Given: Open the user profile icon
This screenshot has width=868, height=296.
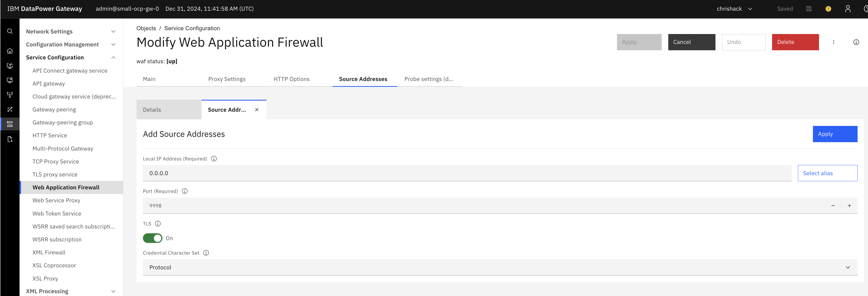Looking at the screenshot, I should (x=847, y=9).
